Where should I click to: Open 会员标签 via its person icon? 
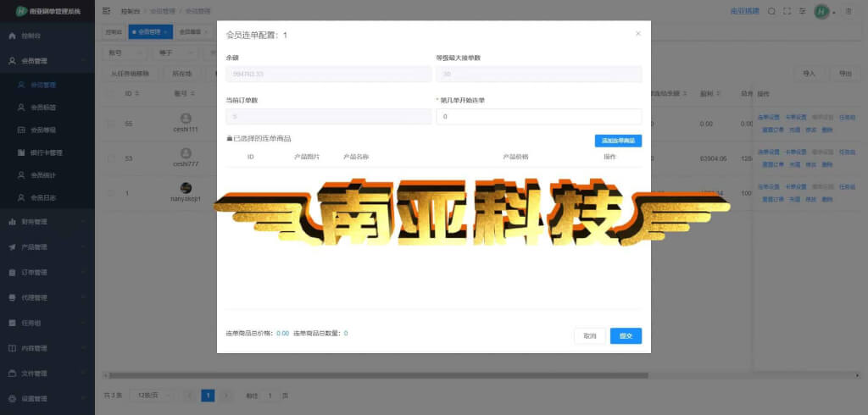[x=21, y=108]
